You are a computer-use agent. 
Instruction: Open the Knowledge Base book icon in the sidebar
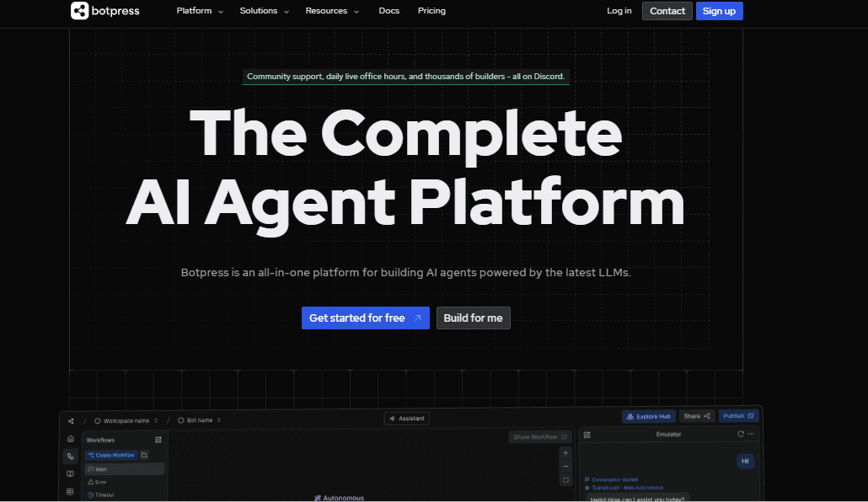(x=70, y=473)
